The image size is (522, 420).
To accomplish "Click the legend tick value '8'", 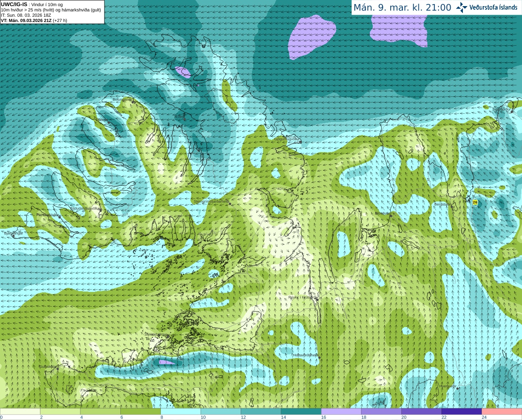I will pyautogui.click(x=162, y=417).
